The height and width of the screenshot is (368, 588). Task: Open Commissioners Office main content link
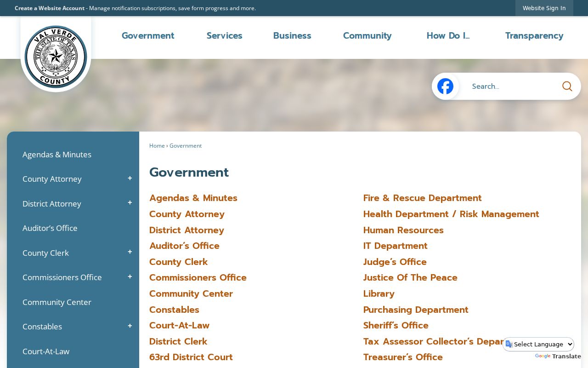[198, 278]
